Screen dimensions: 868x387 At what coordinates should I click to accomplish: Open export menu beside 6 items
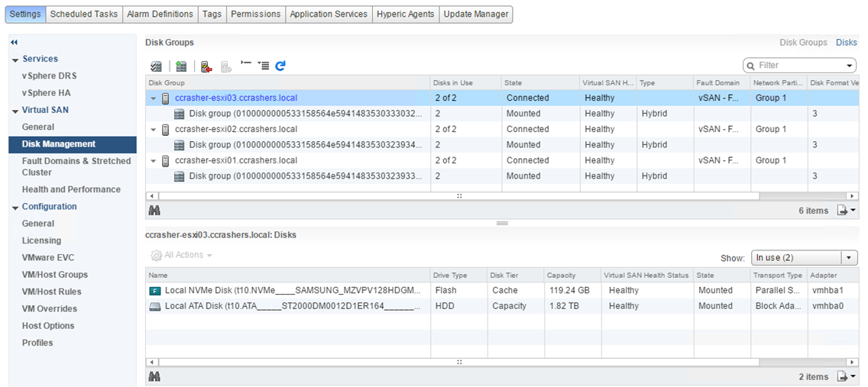coord(847,210)
